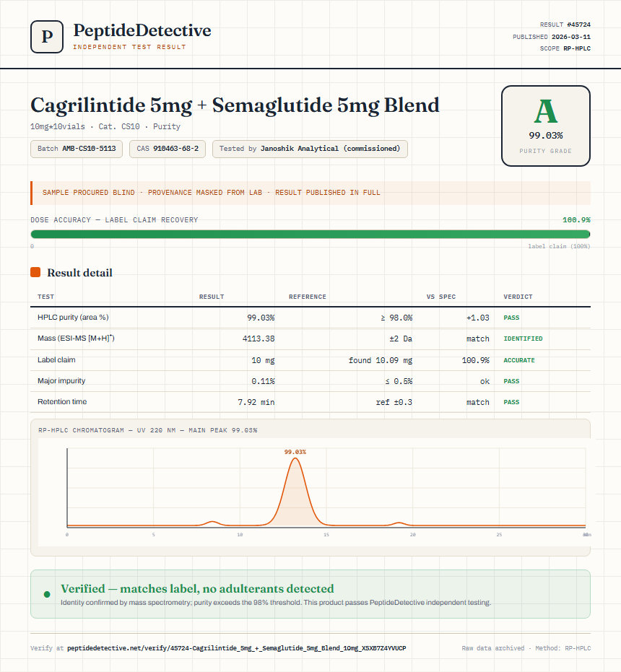Viewport: 621px width, 672px height.
Task: Click the HPLC purity (area %) row label
Action: coord(73,317)
